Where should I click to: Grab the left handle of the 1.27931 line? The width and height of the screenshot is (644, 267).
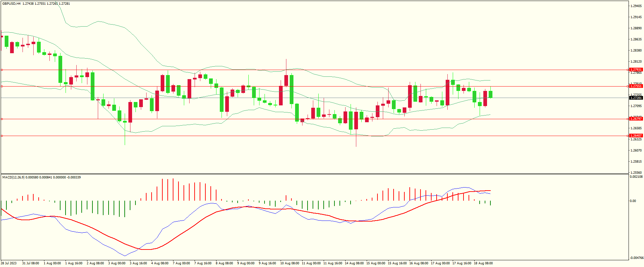[x=2, y=70]
